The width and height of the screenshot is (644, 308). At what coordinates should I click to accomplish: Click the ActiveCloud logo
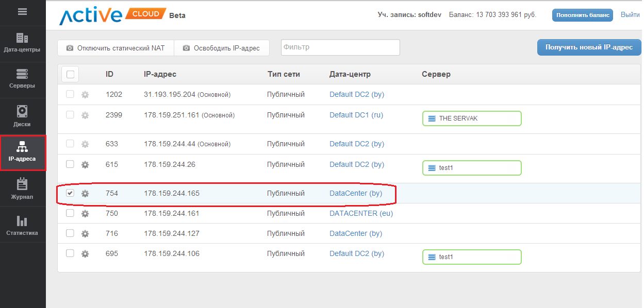pos(113,15)
